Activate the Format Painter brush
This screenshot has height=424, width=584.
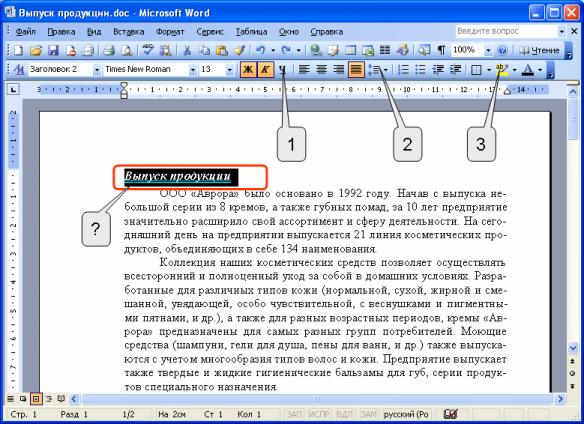point(239,50)
